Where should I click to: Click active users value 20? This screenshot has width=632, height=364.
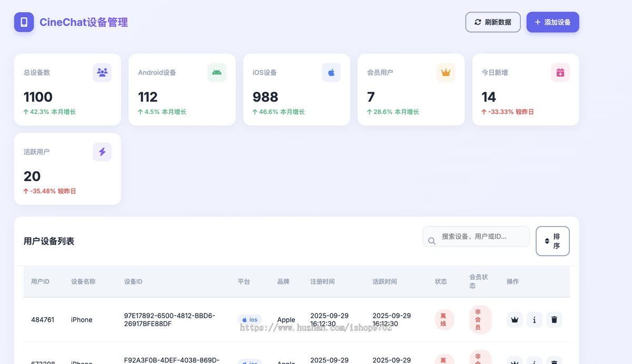(32, 176)
